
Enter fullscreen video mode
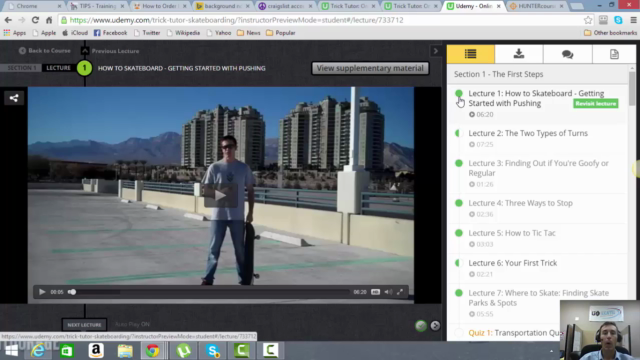[x=400, y=292]
